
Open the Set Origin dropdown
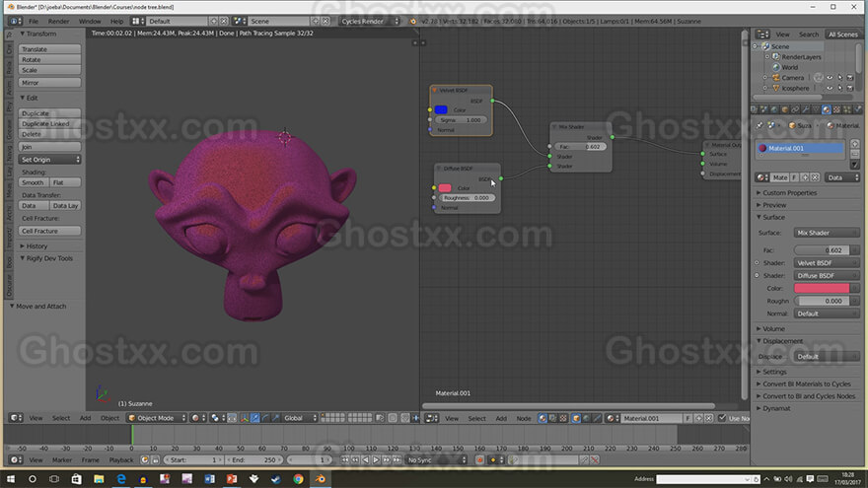click(x=50, y=160)
